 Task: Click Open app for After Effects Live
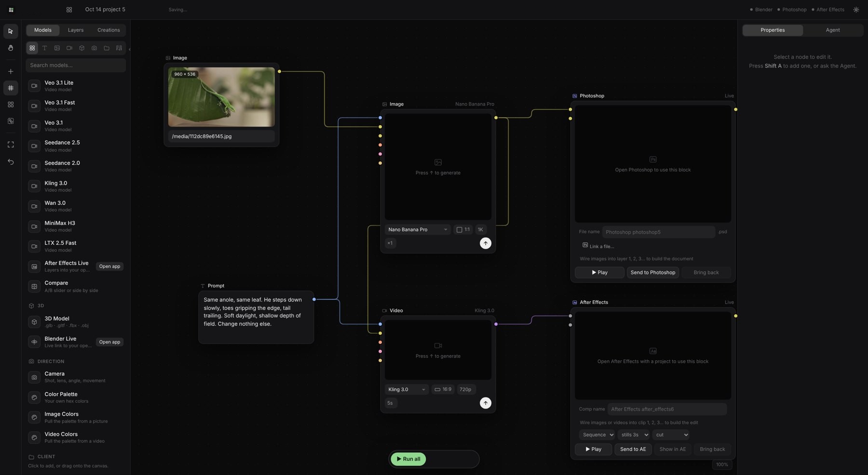[x=109, y=266]
